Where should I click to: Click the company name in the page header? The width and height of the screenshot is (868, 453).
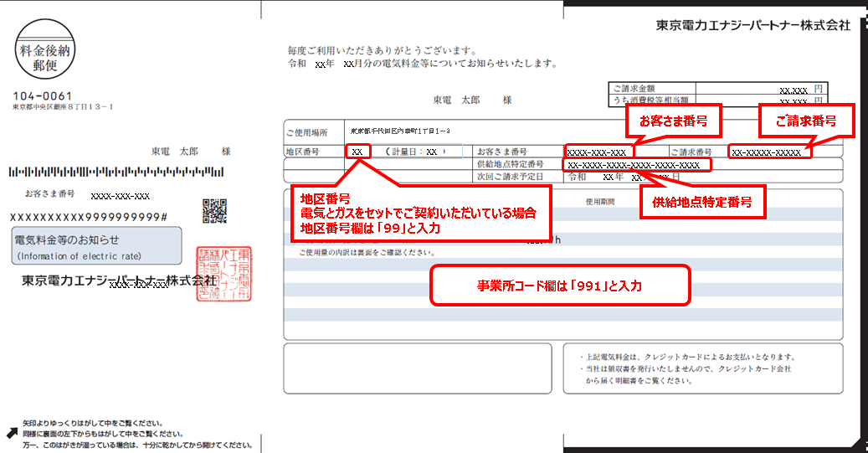(x=752, y=25)
